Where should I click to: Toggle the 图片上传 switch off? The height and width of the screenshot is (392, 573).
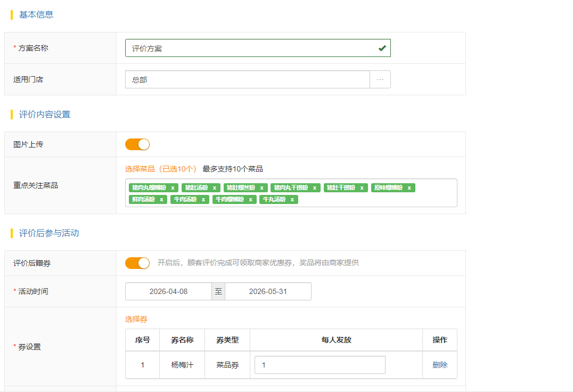coord(137,144)
